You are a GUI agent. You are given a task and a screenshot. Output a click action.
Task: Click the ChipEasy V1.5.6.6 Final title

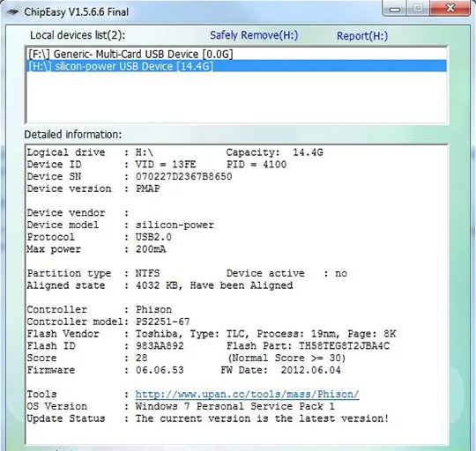[x=76, y=12]
